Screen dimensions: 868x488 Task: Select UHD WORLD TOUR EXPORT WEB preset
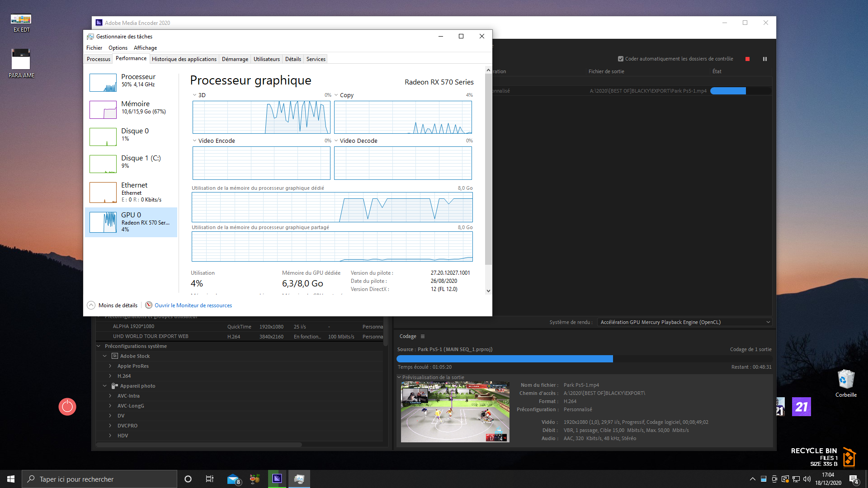(x=240, y=336)
